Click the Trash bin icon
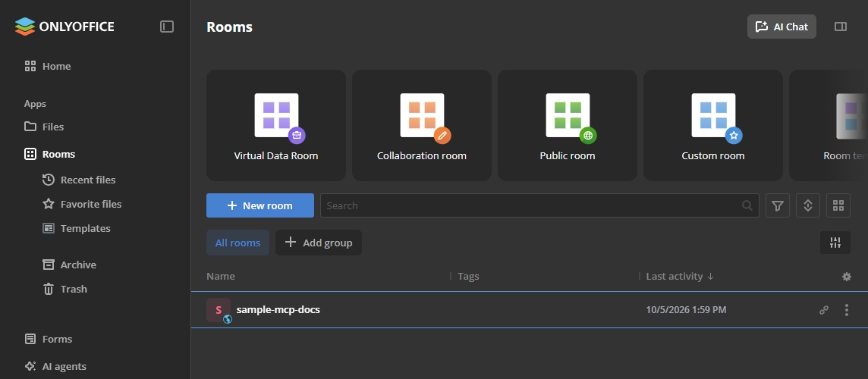868x379 pixels. (49, 289)
